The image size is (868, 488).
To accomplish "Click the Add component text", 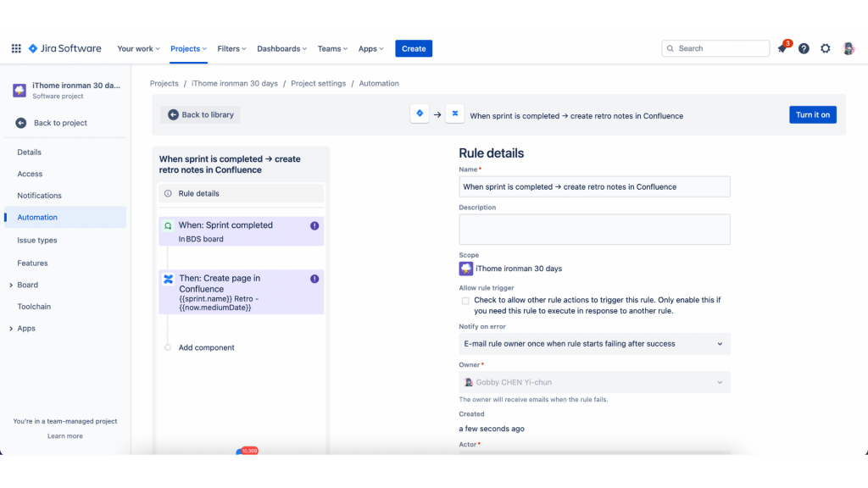I will coord(207,347).
